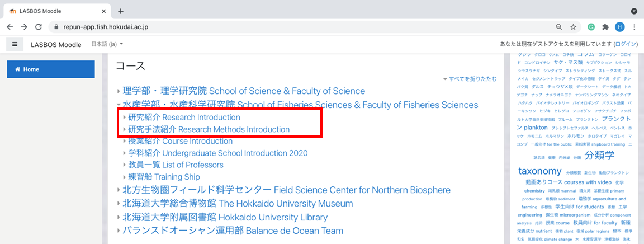Click the 動画ありコース courses with video tag

pos(569,182)
